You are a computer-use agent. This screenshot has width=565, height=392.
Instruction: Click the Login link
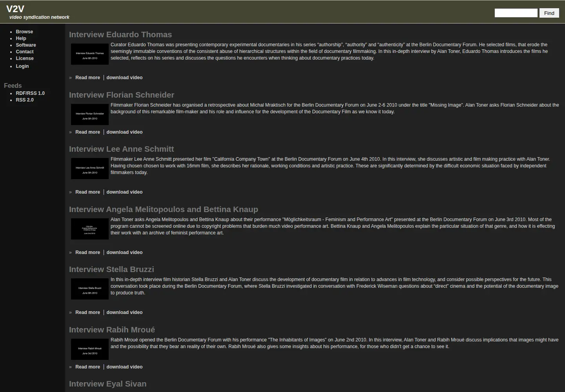(x=22, y=66)
